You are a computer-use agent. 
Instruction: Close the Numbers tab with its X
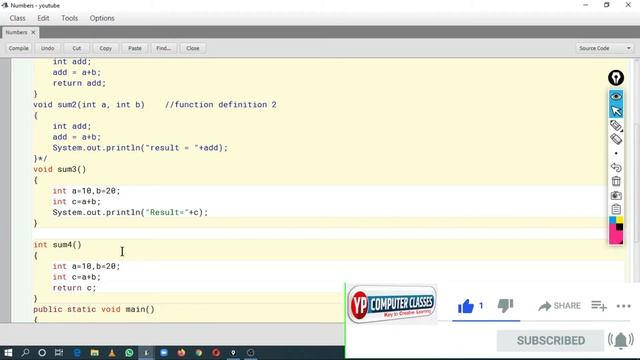coord(33,32)
